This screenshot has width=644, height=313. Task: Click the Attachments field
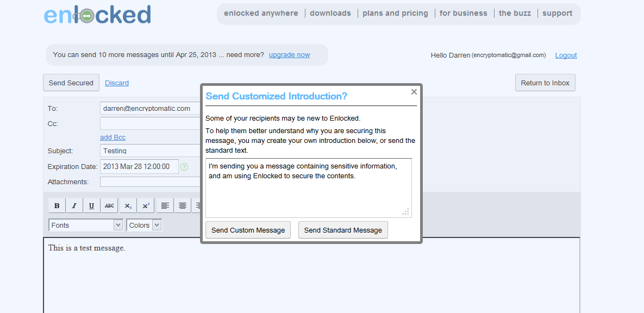tap(151, 181)
